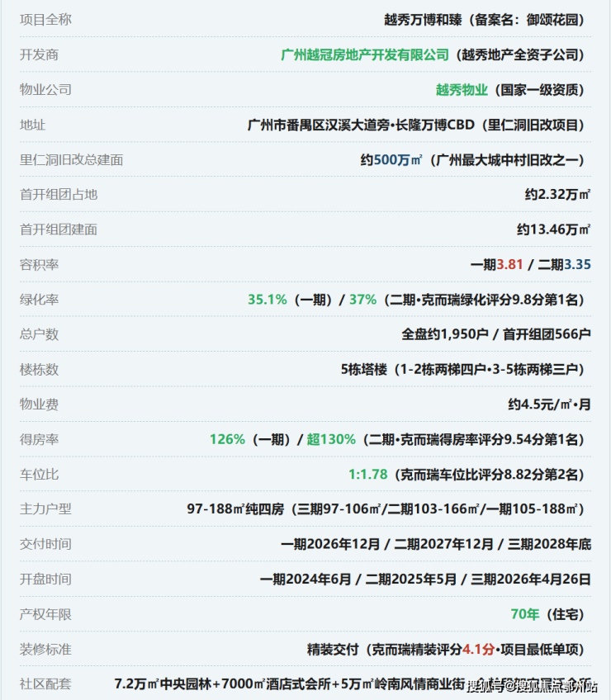
Task: Click the text （越秀地产全资子公司）
Action: click(x=520, y=55)
